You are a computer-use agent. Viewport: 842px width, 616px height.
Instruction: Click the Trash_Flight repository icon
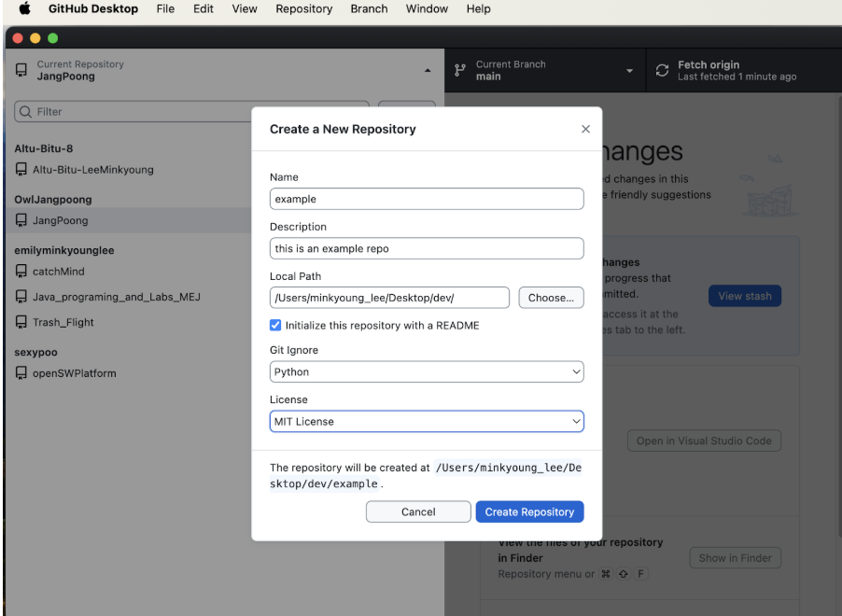[21, 322]
